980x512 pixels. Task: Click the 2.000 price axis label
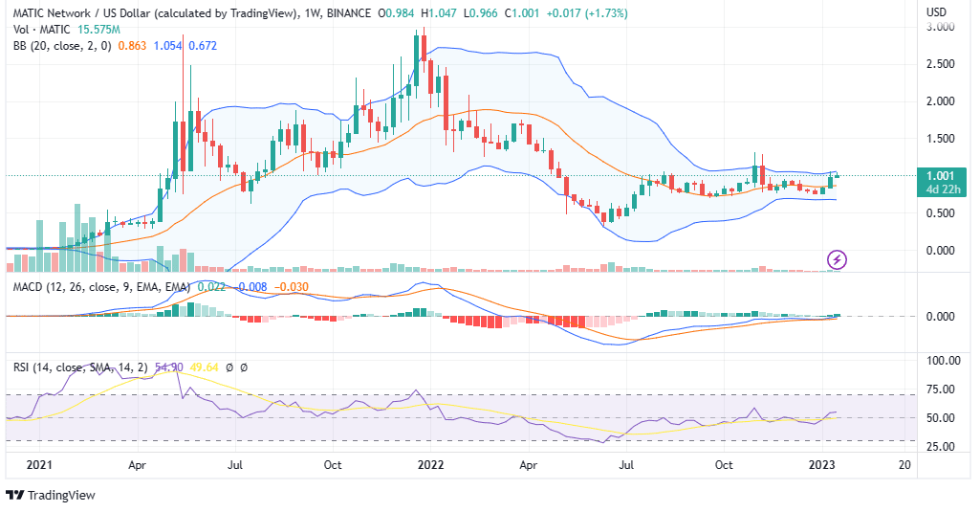[x=941, y=100]
